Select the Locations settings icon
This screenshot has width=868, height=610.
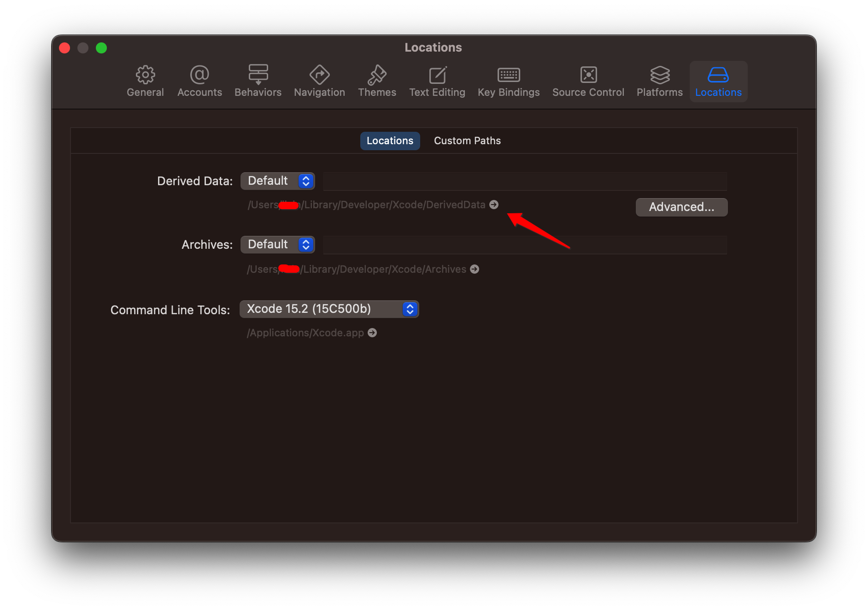[x=718, y=82]
